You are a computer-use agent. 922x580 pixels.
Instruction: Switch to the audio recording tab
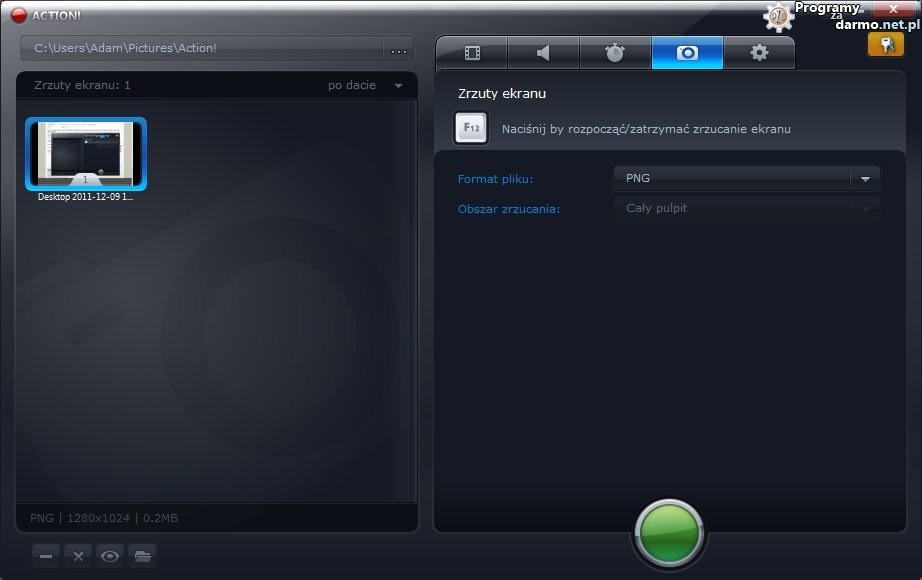[543, 53]
